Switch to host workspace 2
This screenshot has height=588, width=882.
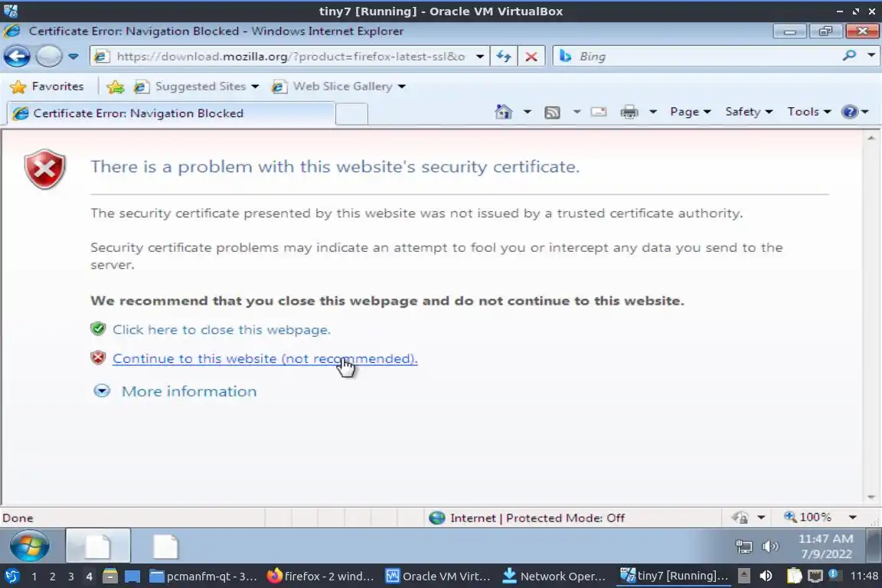coord(52,577)
